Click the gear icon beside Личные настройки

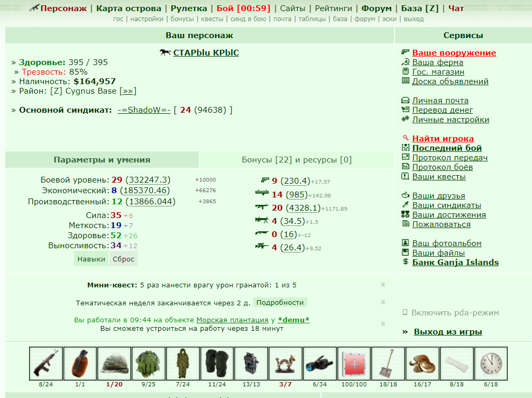click(405, 119)
